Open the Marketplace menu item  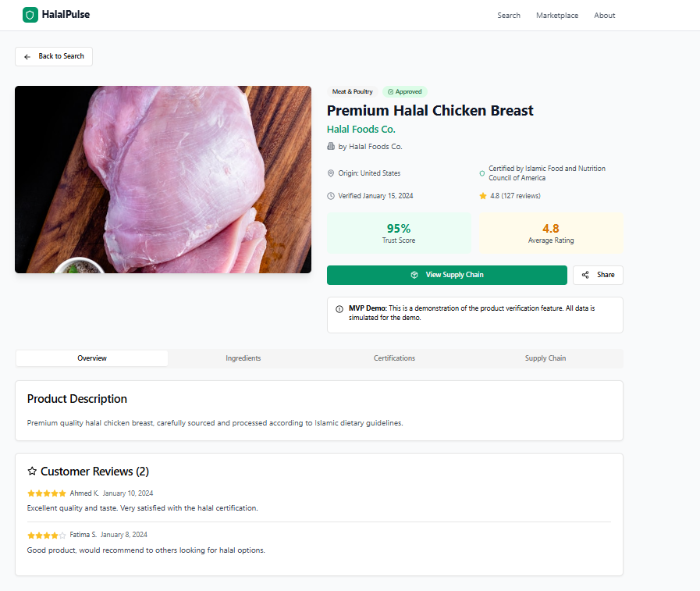[x=556, y=15]
